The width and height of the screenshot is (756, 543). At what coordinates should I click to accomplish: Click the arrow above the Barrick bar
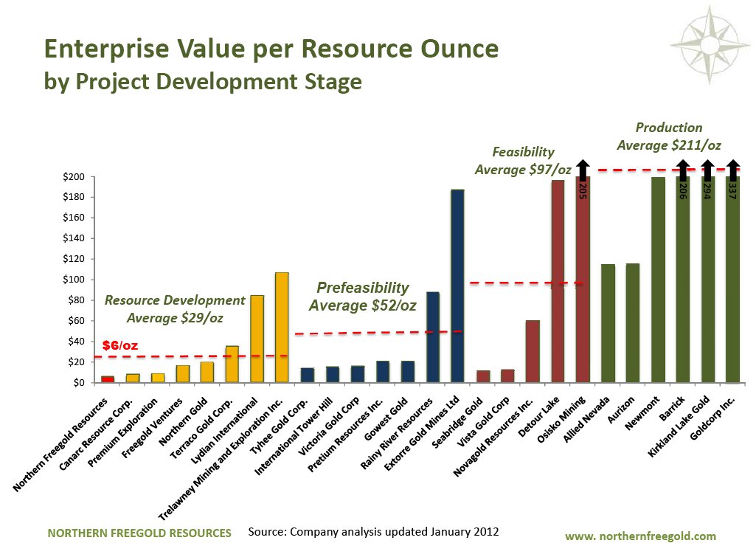pos(683,169)
